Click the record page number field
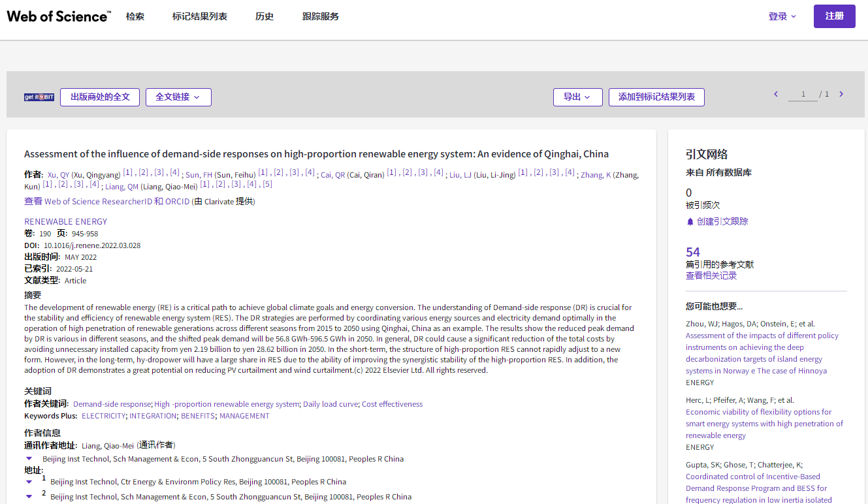This screenshot has width=868, height=504. click(803, 94)
